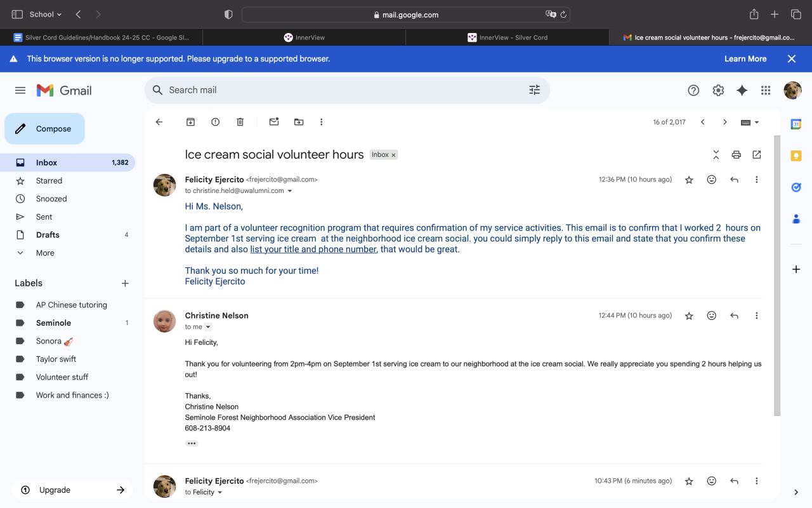Switch to the Silver Cord Guidelines tab
This screenshot has height=508, width=812.
click(101, 37)
